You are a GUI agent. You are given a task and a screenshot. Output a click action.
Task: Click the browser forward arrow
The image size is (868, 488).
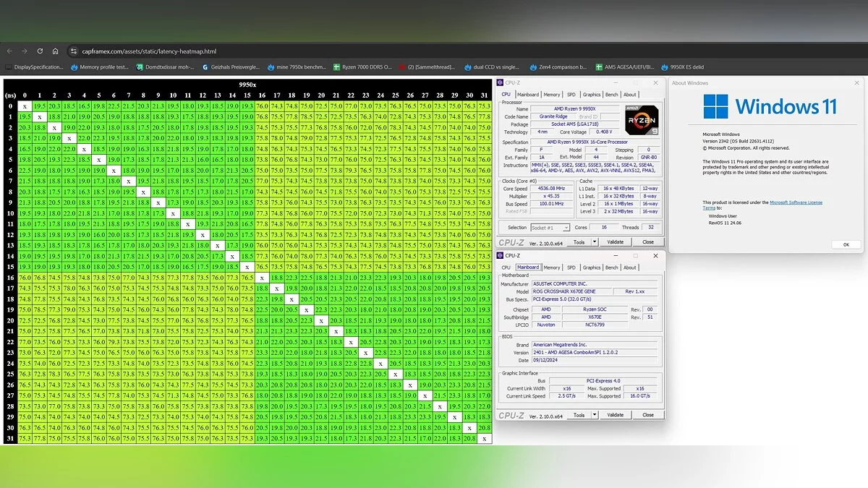(25, 51)
